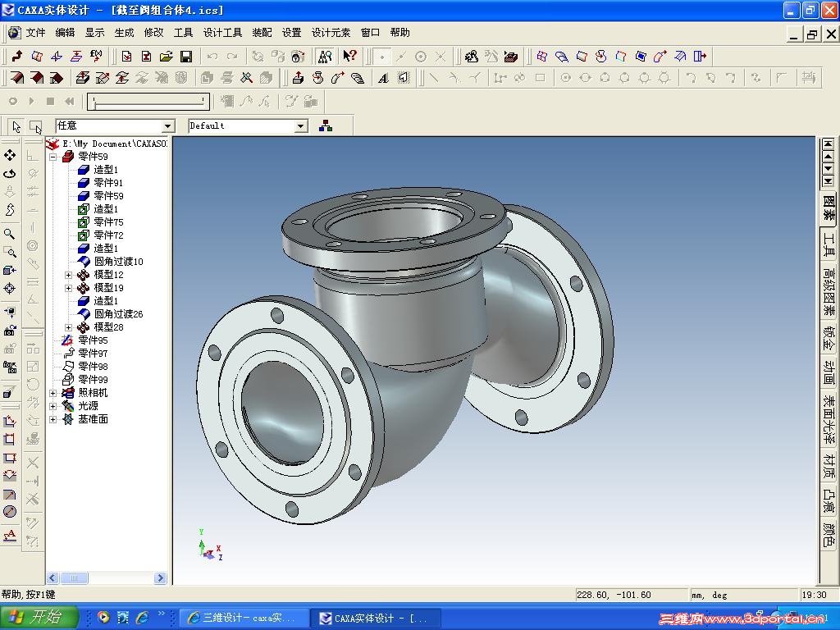Click the select arrow pointer tool
Viewport: 840px width, 630px height.
coord(16,126)
